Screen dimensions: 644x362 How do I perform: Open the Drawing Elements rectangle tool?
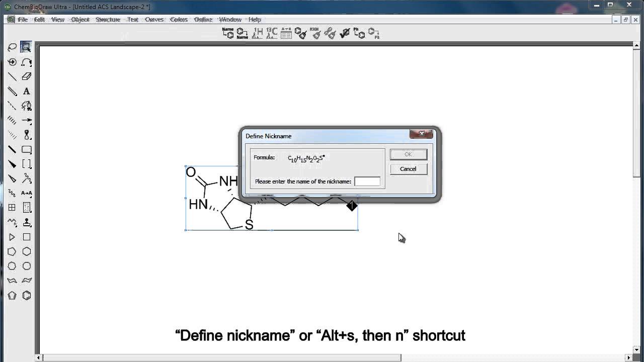click(x=26, y=149)
